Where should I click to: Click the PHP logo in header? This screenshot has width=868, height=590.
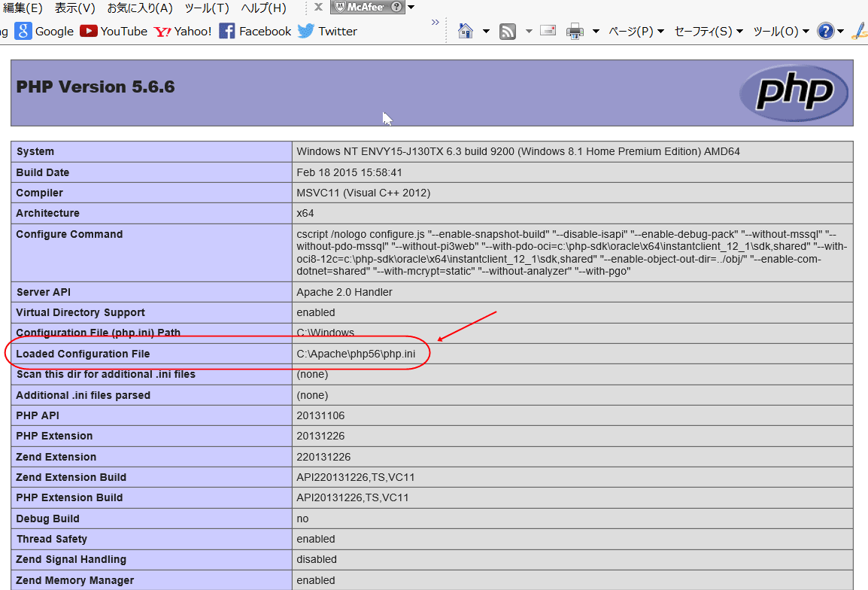click(794, 93)
